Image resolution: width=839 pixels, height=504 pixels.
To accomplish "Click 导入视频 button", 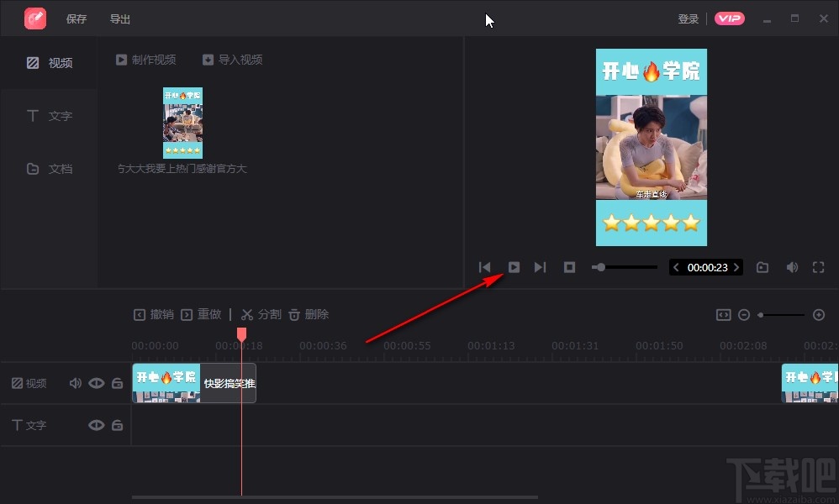I will (x=232, y=60).
